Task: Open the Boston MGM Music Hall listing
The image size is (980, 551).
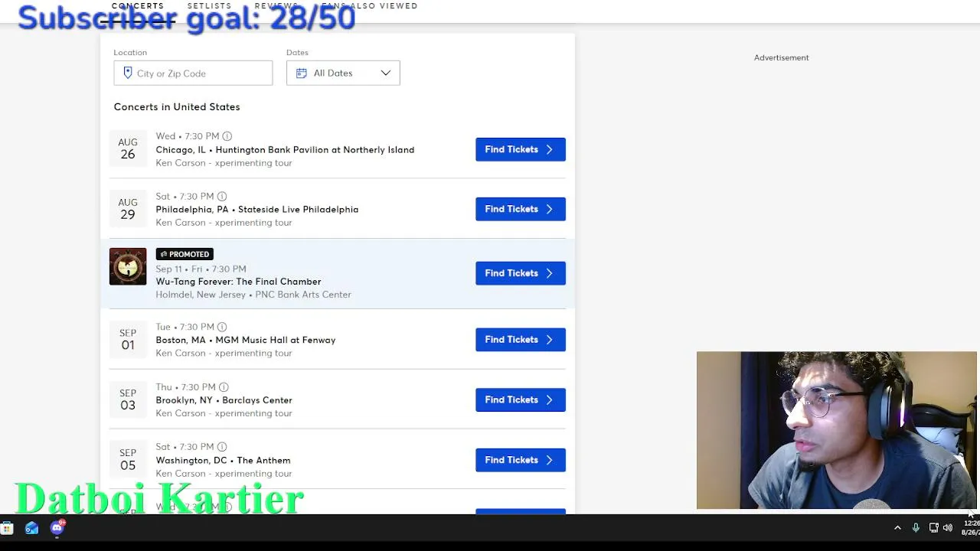Action: click(x=245, y=340)
